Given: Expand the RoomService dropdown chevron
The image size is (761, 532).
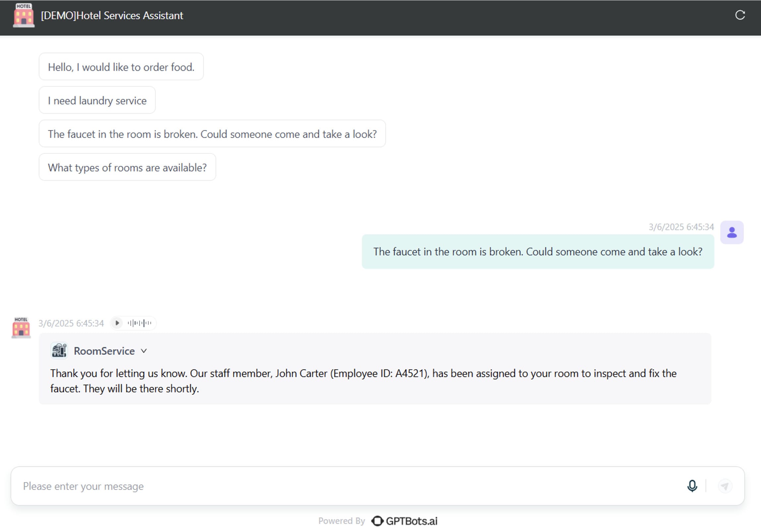Looking at the screenshot, I should tap(144, 351).
